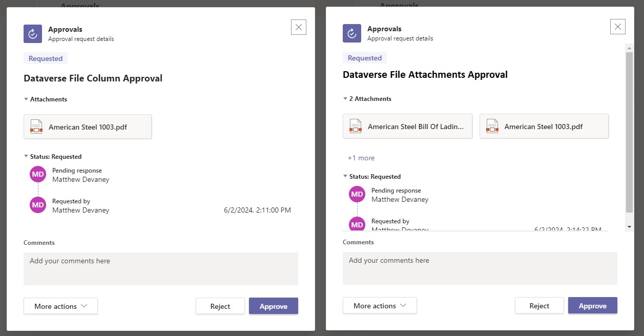Image resolution: width=644 pixels, height=336 pixels.
Task: Click the comments field in left dialog
Action: coord(160,268)
